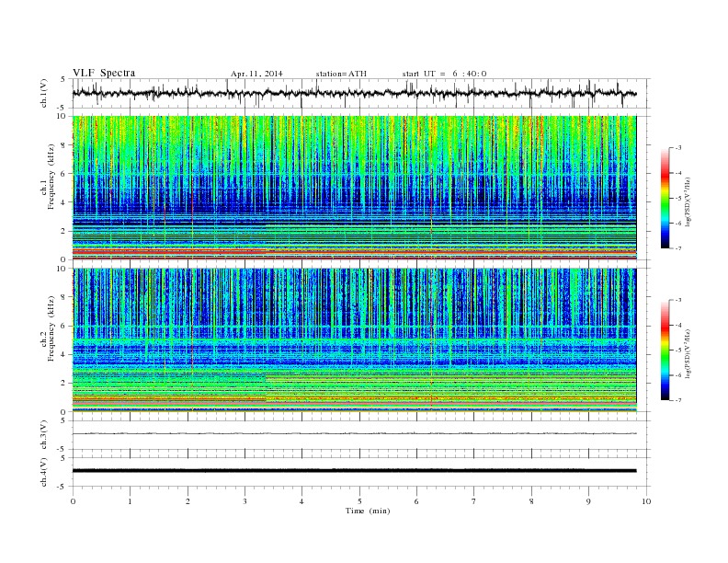Click the time-axis tick label "5"

tap(359, 501)
